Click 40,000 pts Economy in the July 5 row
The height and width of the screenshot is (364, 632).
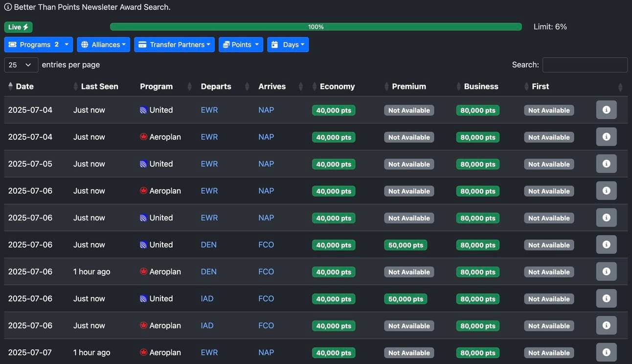pyautogui.click(x=334, y=164)
